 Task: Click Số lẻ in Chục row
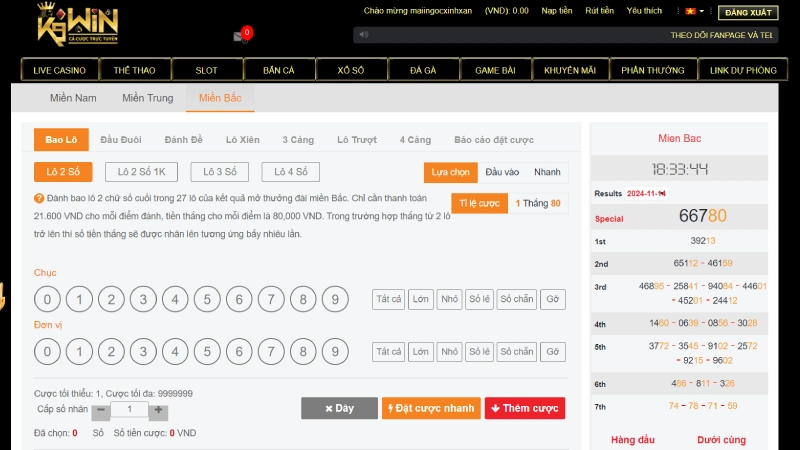click(479, 299)
